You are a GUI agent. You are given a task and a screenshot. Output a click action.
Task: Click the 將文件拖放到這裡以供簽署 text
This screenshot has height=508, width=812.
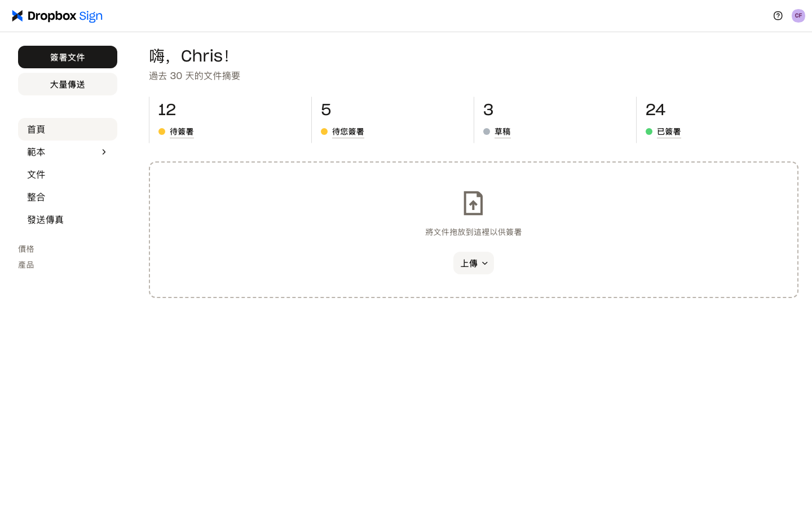[473, 232]
